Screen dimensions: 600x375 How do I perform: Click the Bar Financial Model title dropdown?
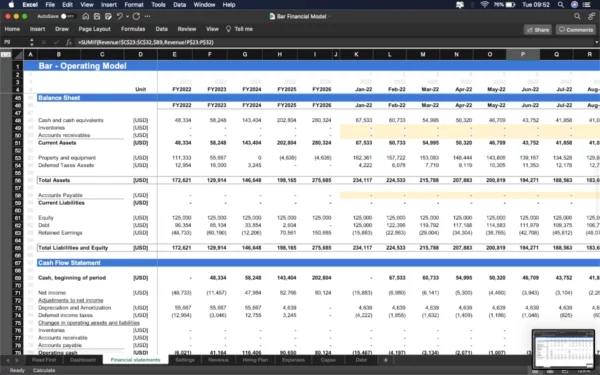(329, 16)
